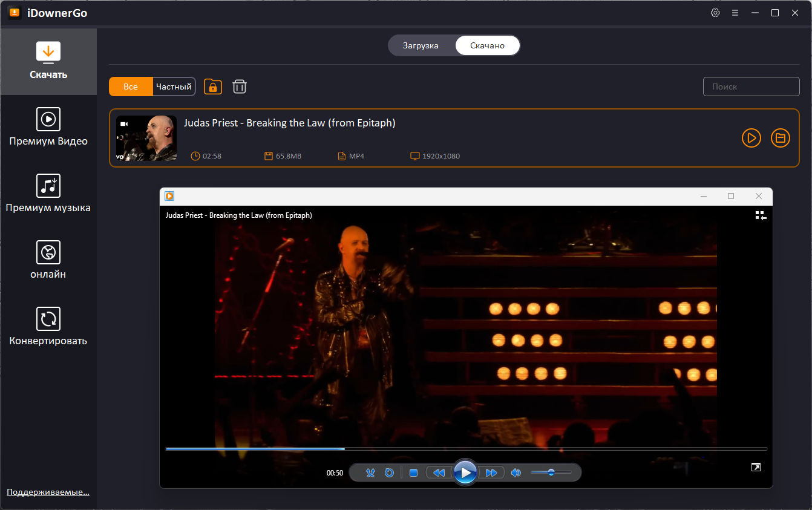Click the downloaded video title text
The width and height of the screenshot is (812, 510).
coord(290,123)
